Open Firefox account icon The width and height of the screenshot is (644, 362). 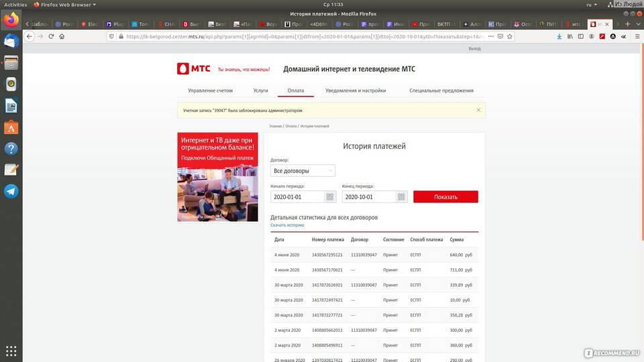point(592,36)
